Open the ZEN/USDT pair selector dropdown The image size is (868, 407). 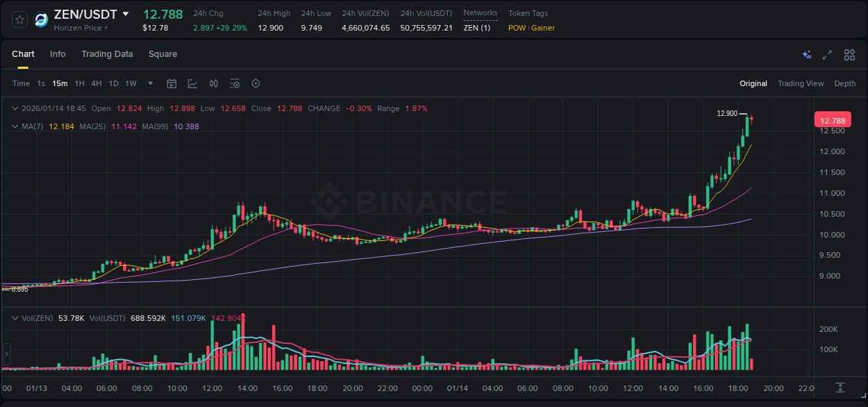[x=126, y=14]
